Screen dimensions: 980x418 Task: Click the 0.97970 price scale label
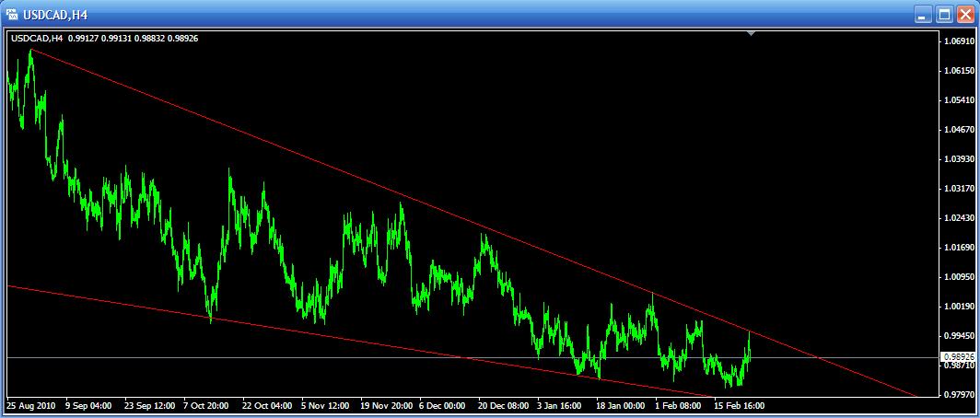tap(958, 394)
